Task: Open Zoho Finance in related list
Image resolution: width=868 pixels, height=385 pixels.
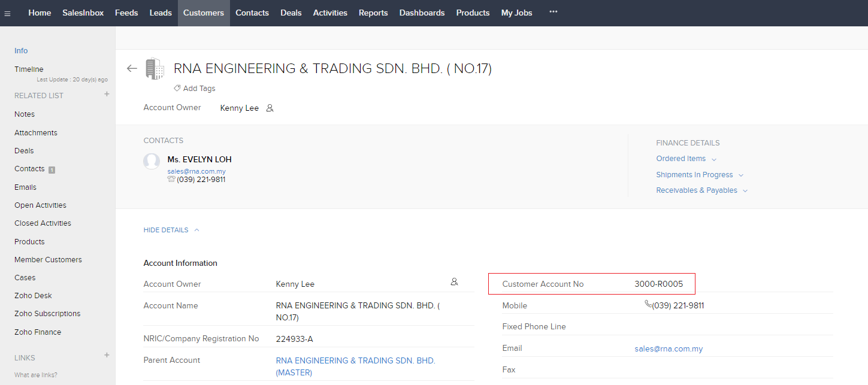Action: 38,332
